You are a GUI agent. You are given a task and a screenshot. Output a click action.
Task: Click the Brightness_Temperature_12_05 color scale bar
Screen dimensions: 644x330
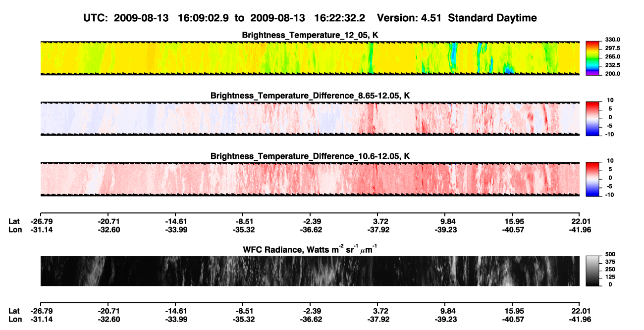592,58
